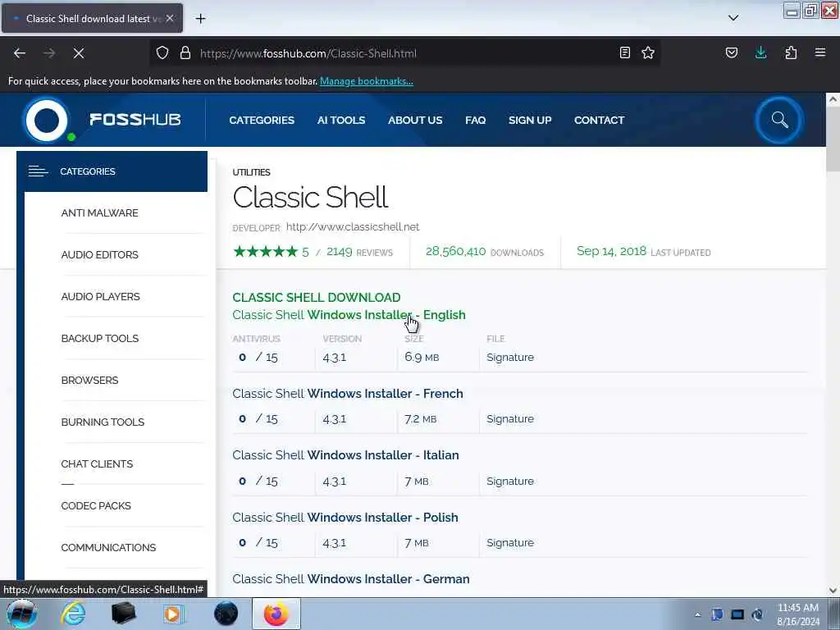Open the Windows Start menu
This screenshot has width=840, height=630.
(x=21, y=614)
